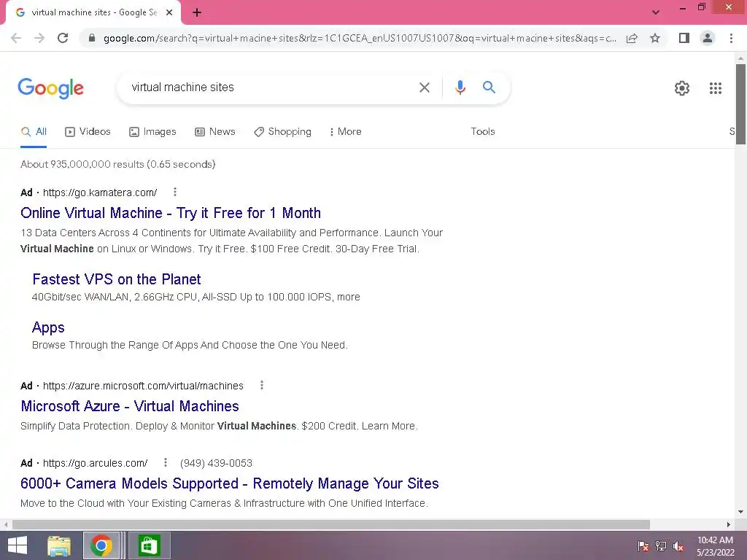Open the three-dot menu beside arcules ad URL

(166, 462)
